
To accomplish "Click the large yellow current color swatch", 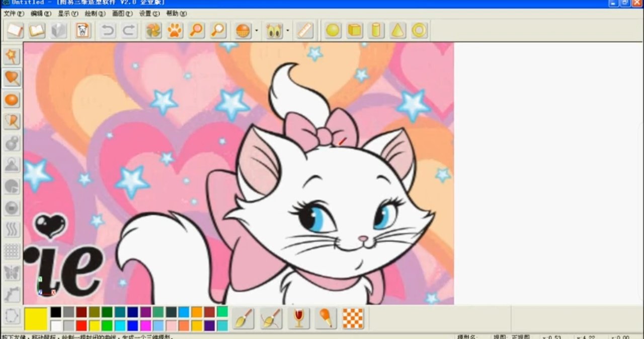I will (36, 319).
